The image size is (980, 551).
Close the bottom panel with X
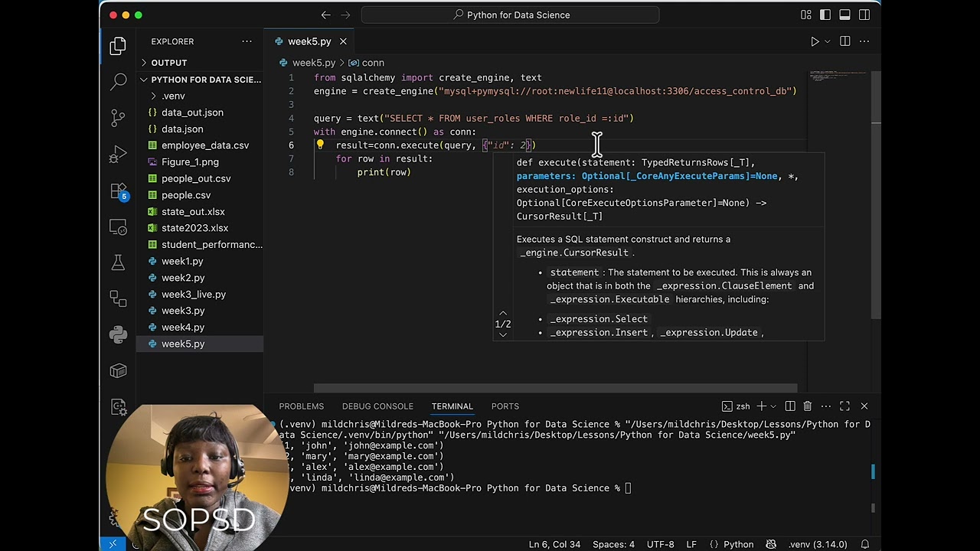(x=864, y=406)
